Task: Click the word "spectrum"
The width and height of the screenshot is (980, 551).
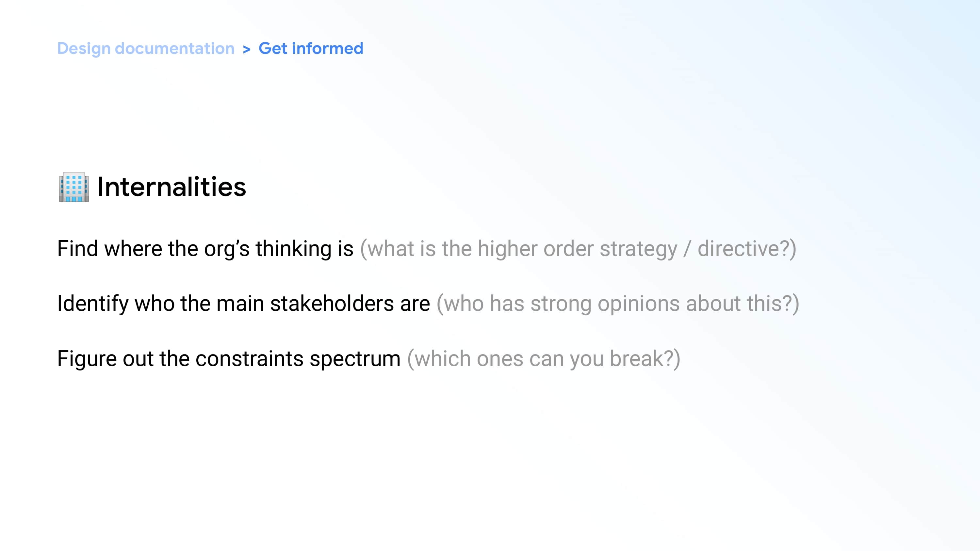Action: (355, 359)
